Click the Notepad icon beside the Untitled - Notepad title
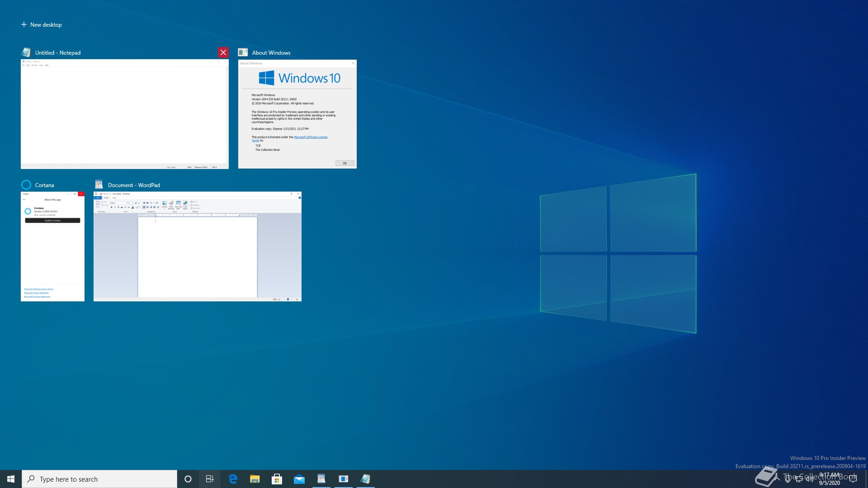Screen dimensions: 868x488 [x=26, y=52]
